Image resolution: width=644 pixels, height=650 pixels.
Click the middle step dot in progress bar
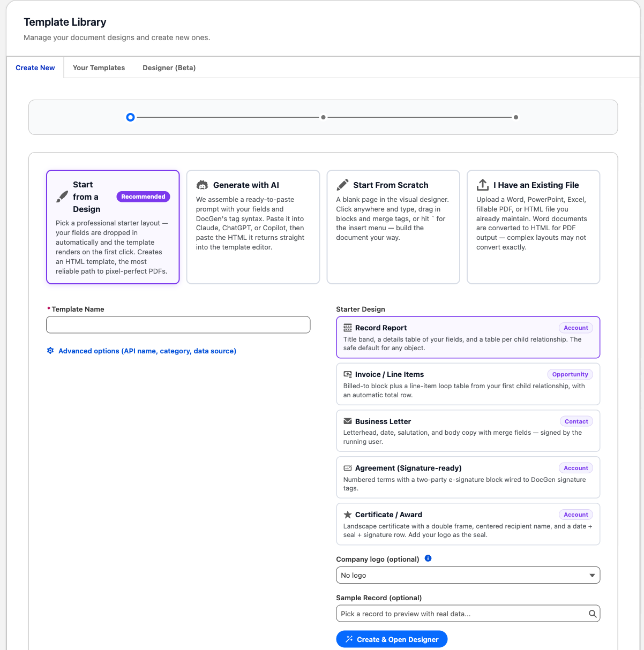coord(323,117)
